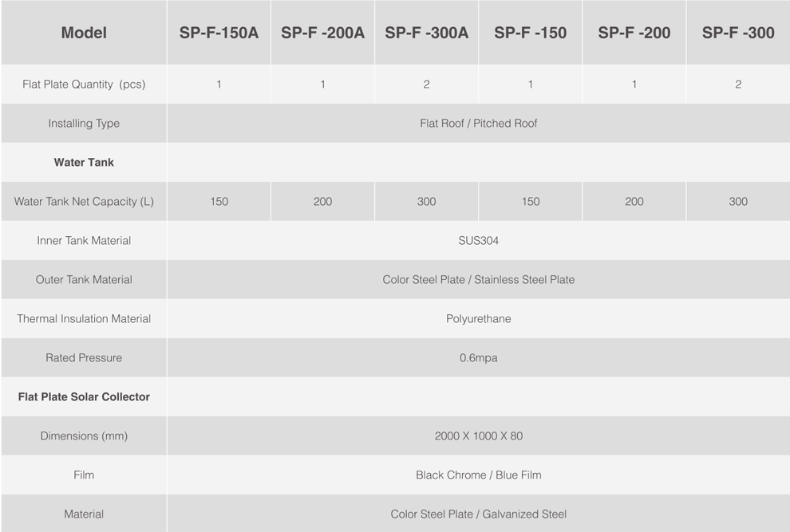Image resolution: width=790 pixels, height=532 pixels.
Task: Select the Polyurethane insulation value
Action: click(x=479, y=319)
